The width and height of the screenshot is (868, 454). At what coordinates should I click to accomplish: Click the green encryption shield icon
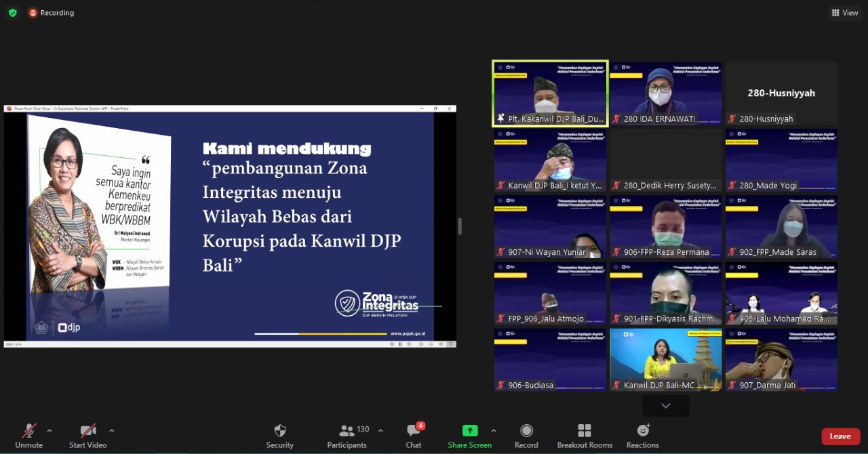(13, 12)
